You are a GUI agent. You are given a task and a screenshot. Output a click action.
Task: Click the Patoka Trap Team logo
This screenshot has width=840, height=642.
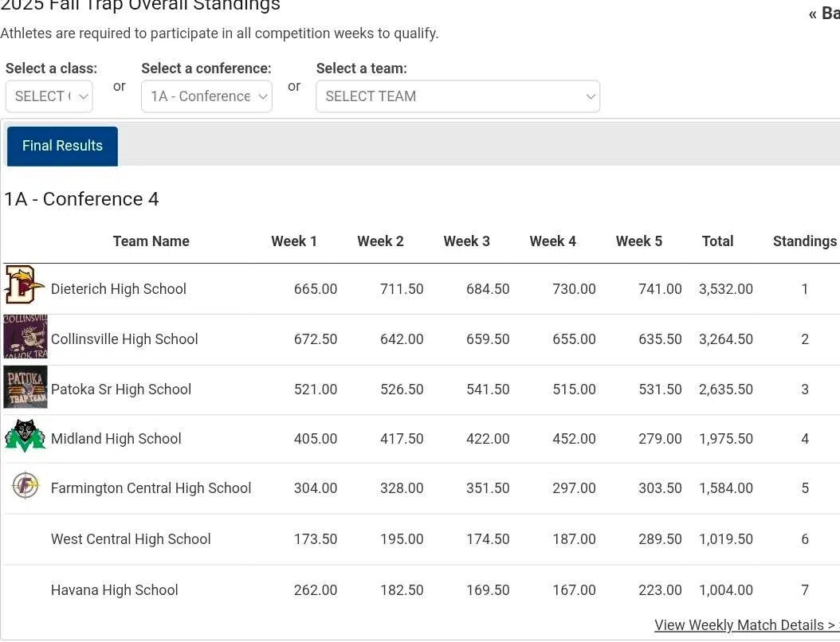pos(26,387)
